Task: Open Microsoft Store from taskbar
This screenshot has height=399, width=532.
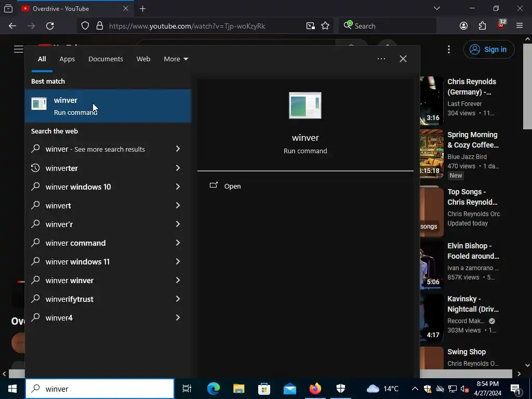Action: (x=264, y=389)
